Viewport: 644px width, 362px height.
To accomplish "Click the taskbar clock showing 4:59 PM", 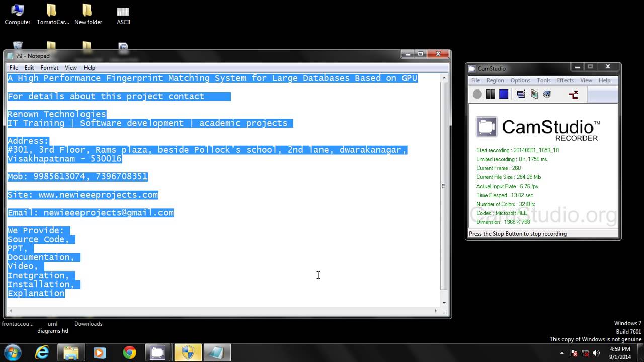I will [620, 353].
